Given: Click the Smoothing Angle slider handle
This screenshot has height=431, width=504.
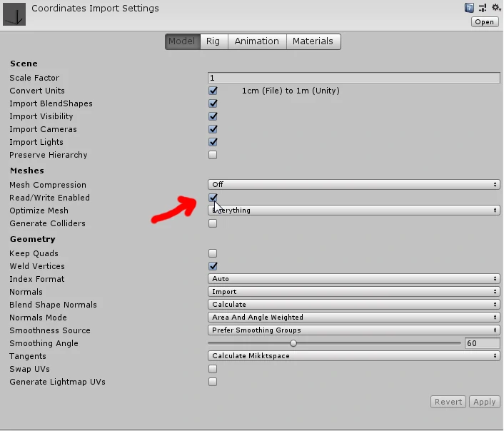Looking at the screenshot, I should click(293, 343).
